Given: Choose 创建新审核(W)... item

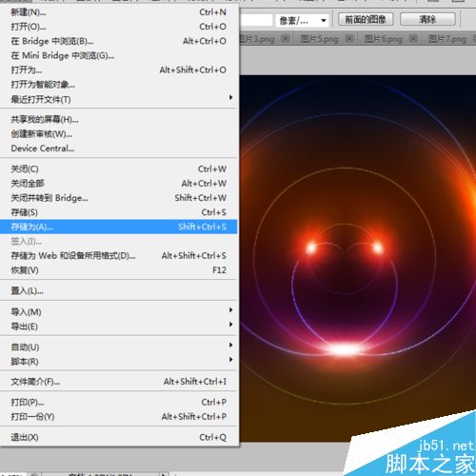Looking at the screenshot, I should [x=119, y=134].
